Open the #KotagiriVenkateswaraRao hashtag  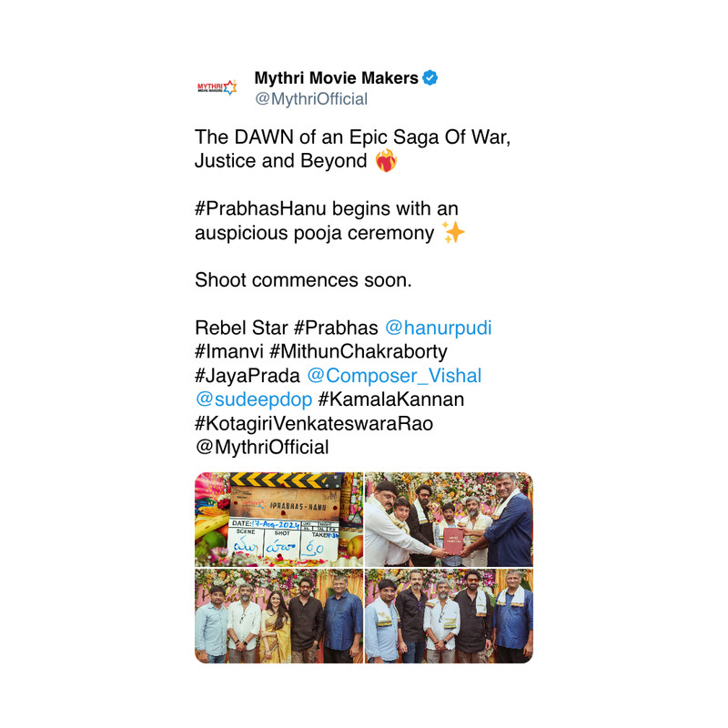click(x=314, y=423)
